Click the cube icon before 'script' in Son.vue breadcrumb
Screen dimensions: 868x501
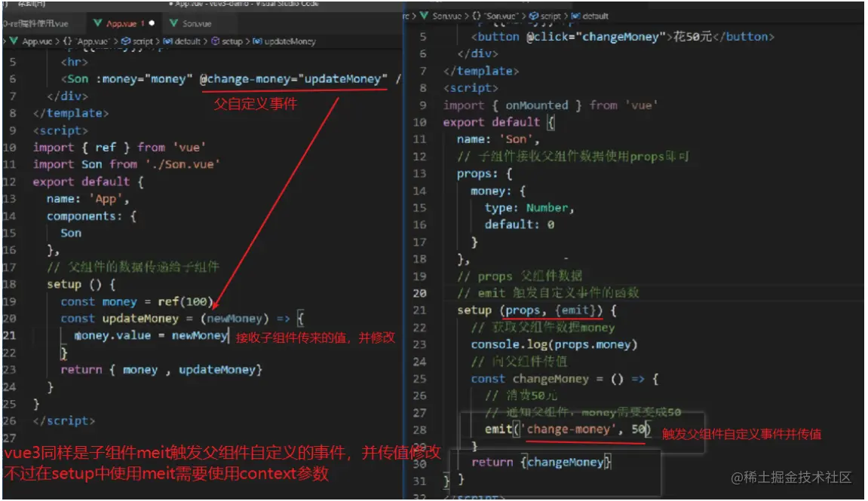tap(534, 16)
